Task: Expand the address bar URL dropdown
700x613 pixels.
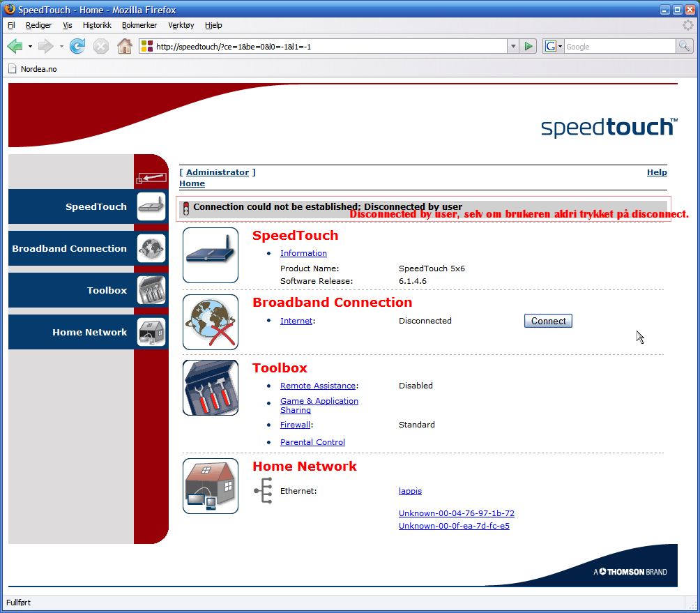Action: [x=513, y=46]
